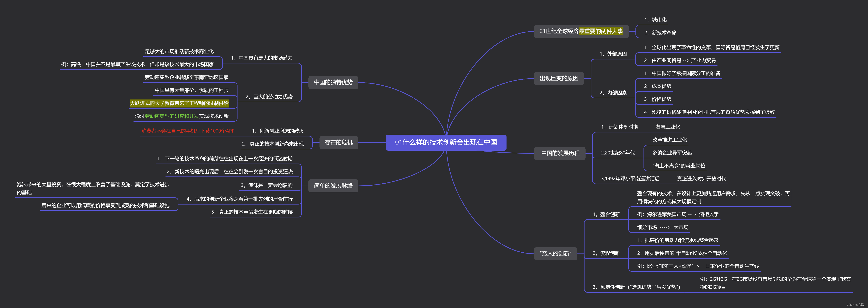Select the 中国的发展历程 branch node
This screenshot has height=308, width=868.
560,153
